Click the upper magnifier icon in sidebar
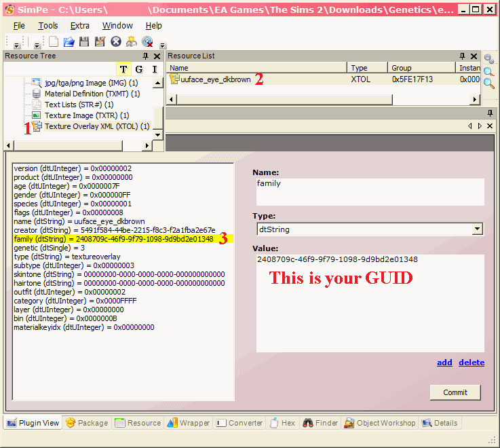 (489, 72)
